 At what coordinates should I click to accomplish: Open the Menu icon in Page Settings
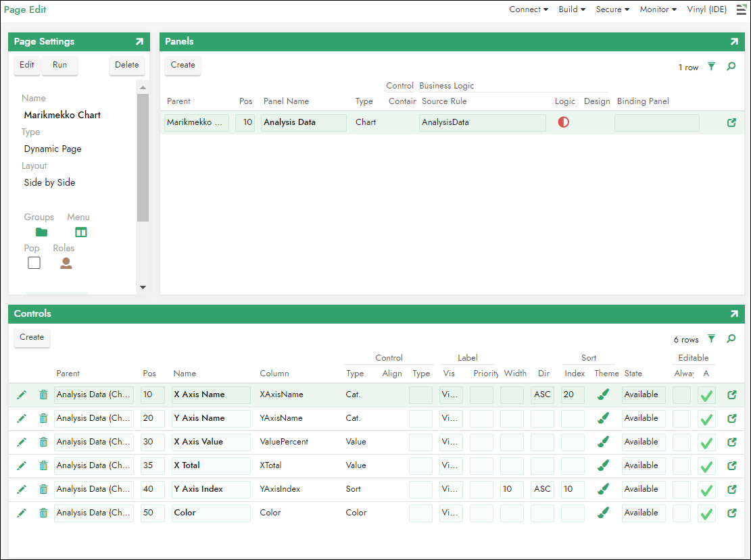coord(81,232)
